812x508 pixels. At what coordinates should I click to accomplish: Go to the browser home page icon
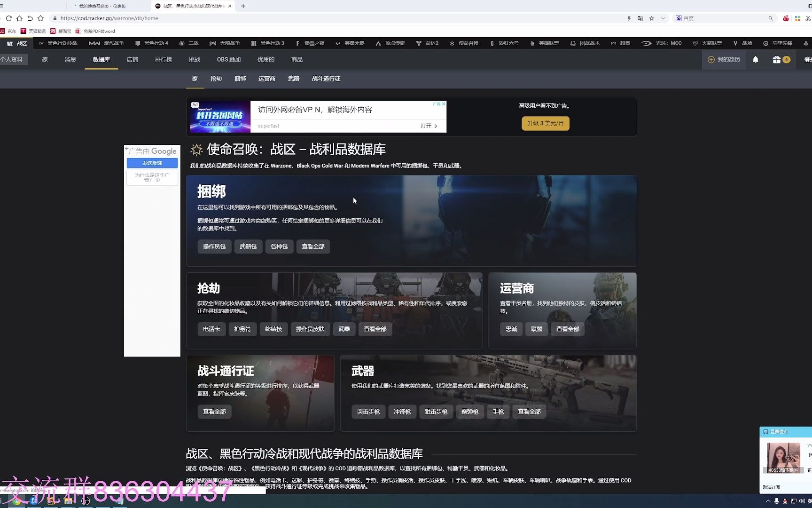tap(19, 18)
